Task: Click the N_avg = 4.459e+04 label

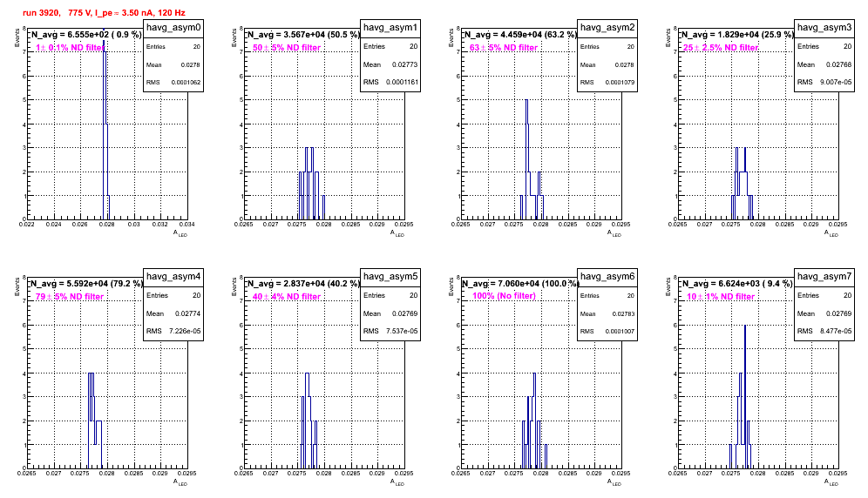Action: point(520,35)
